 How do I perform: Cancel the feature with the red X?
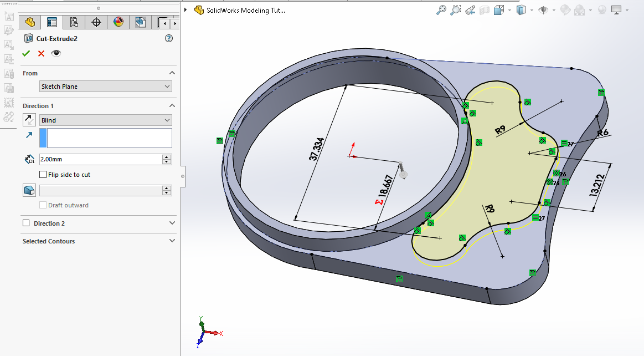click(x=41, y=53)
